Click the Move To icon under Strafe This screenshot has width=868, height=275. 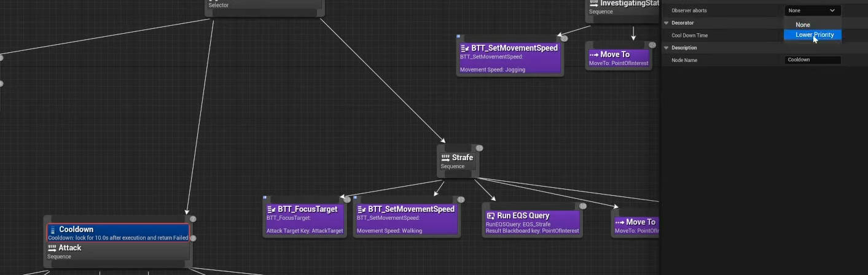coord(619,222)
